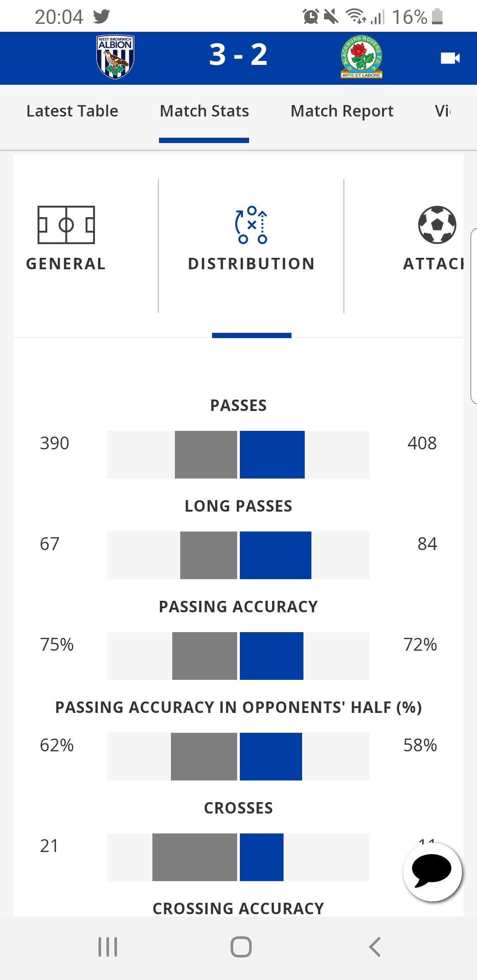477x980 pixels.
Task: Open the partially visible Vi tab
Action: click(443, 111)
